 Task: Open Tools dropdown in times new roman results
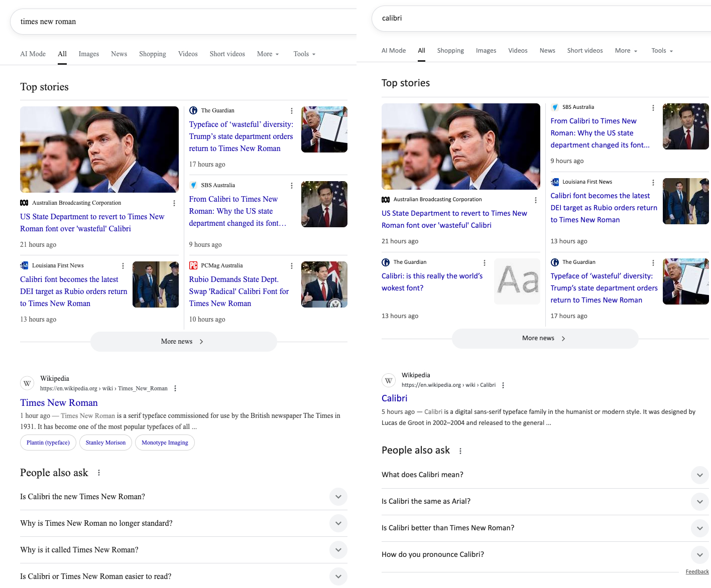click(304, 54)
